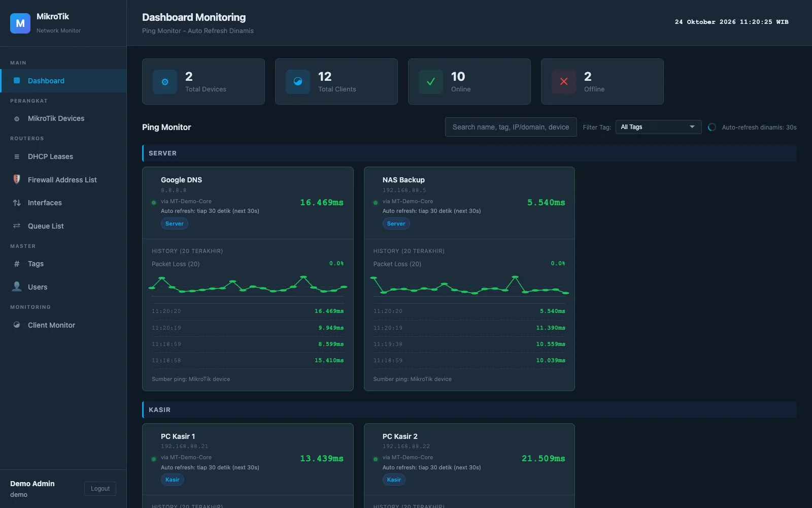Screen dimensions: 812x508
Task: Click the Queue List swap arrows icon
Action: 17,226
